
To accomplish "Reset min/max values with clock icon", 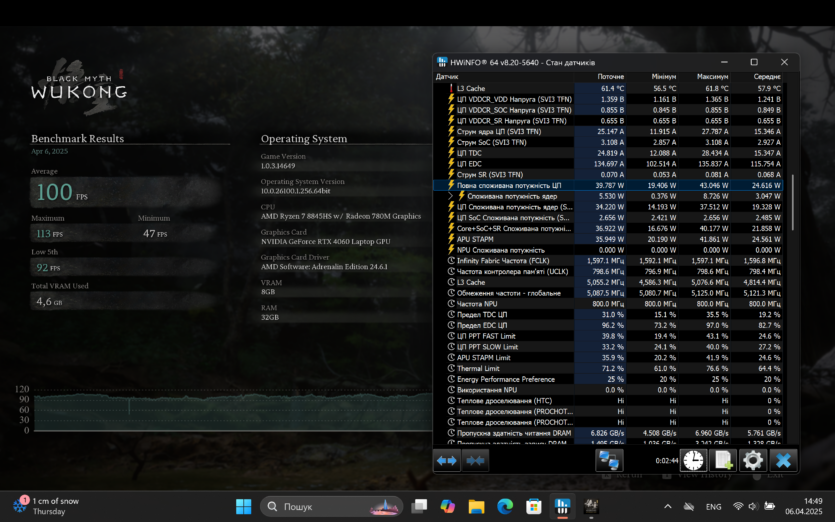I will [693, 460].
